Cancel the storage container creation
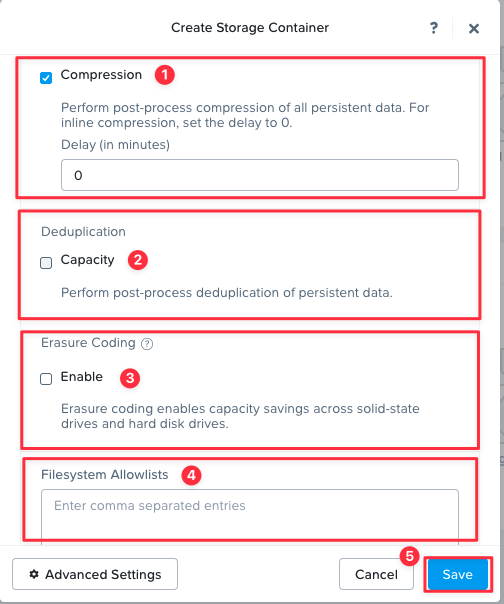 376,574
